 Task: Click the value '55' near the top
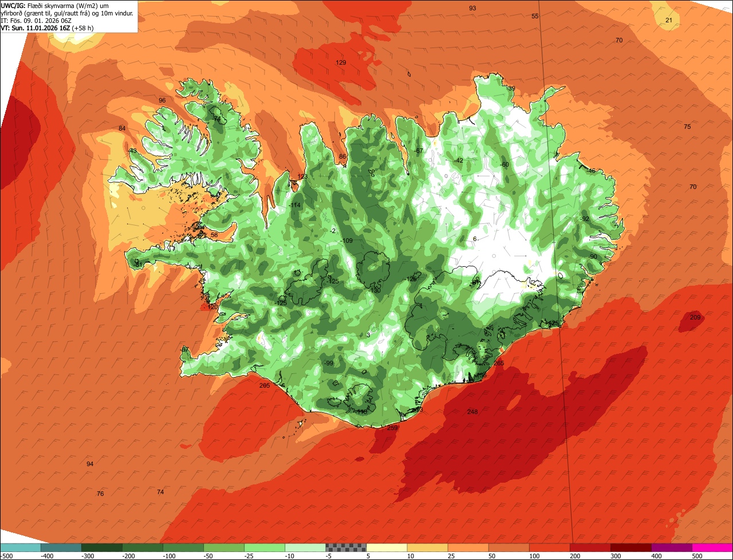535,16
